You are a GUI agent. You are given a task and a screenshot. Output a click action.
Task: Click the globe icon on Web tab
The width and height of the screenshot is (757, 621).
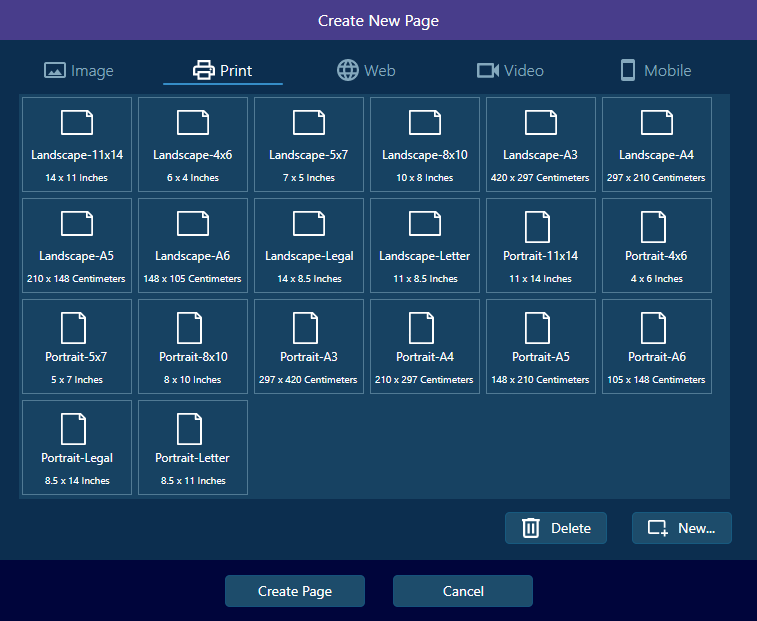click(348, 71)
